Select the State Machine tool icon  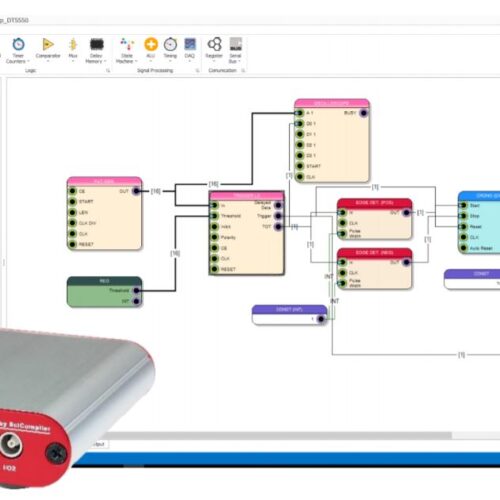point(127,44)
